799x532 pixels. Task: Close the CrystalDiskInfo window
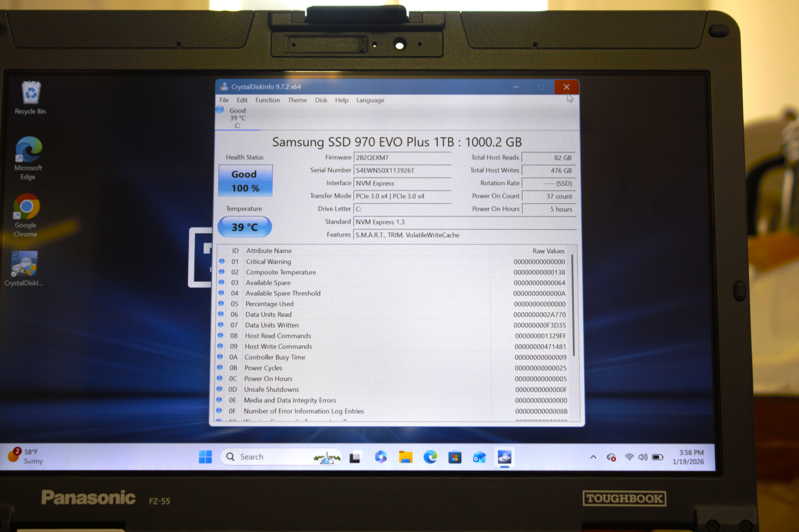566,87
